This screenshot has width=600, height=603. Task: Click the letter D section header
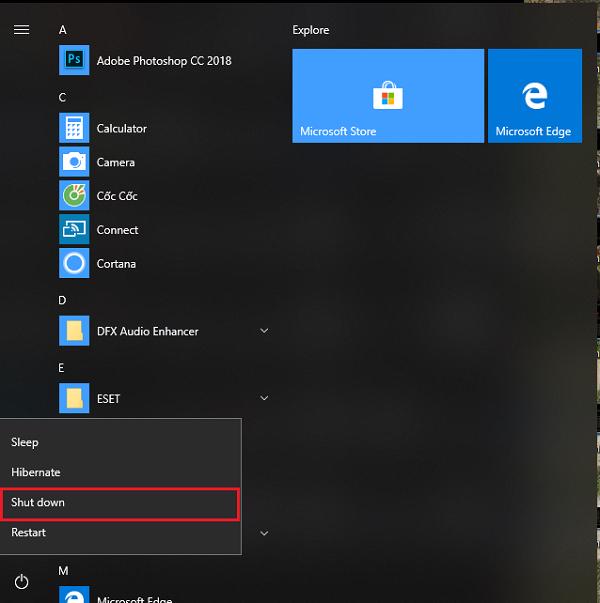pyautogui.click(x=62, y=300)
